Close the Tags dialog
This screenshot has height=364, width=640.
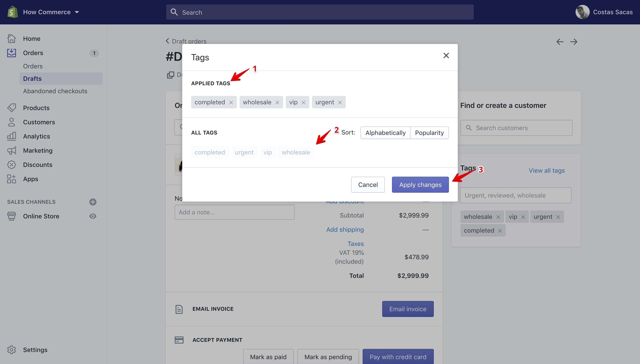click(446, 55)
